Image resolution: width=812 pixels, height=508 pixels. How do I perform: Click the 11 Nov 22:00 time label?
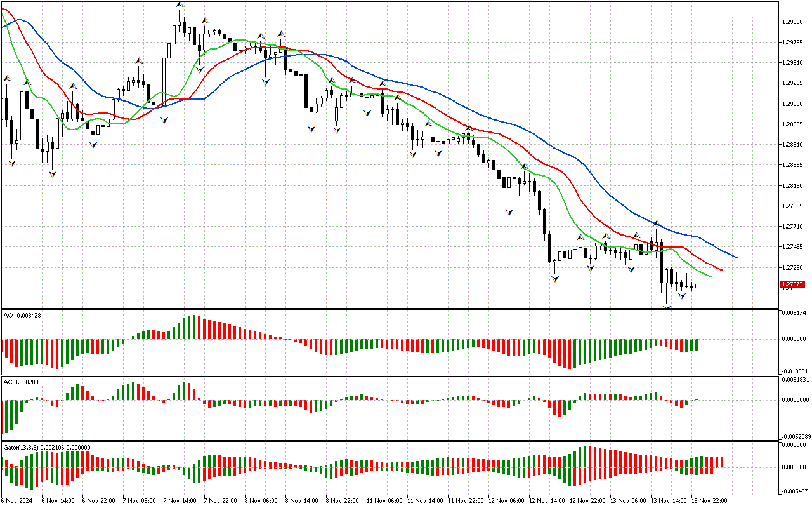(465, 501)
